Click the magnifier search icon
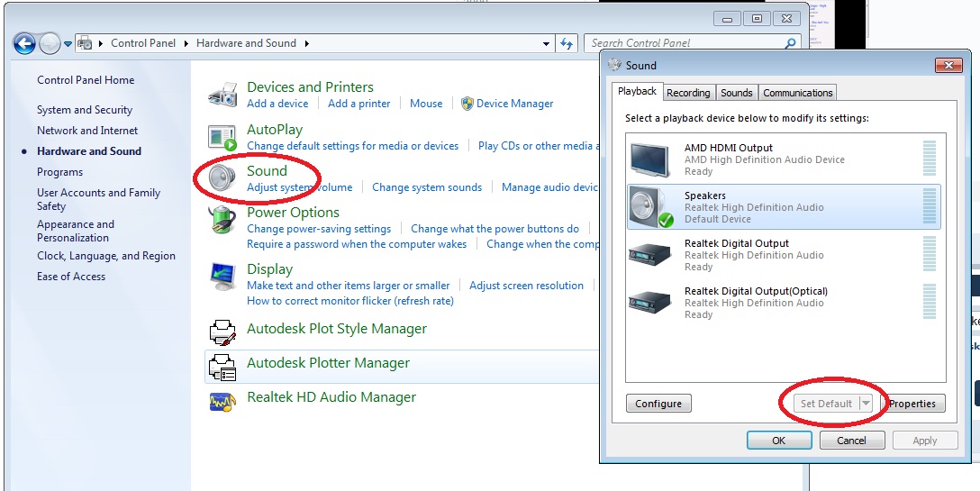The image size is (980, 491). [790, 43]
